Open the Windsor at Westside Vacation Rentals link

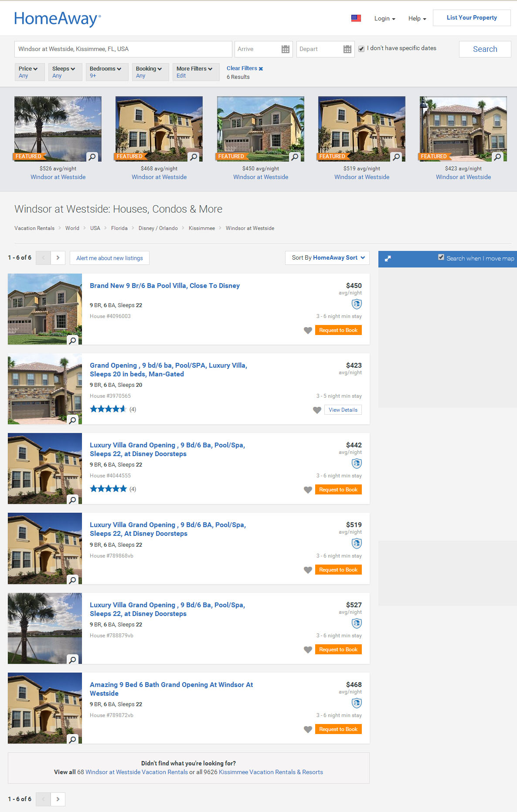coord(137,772)
